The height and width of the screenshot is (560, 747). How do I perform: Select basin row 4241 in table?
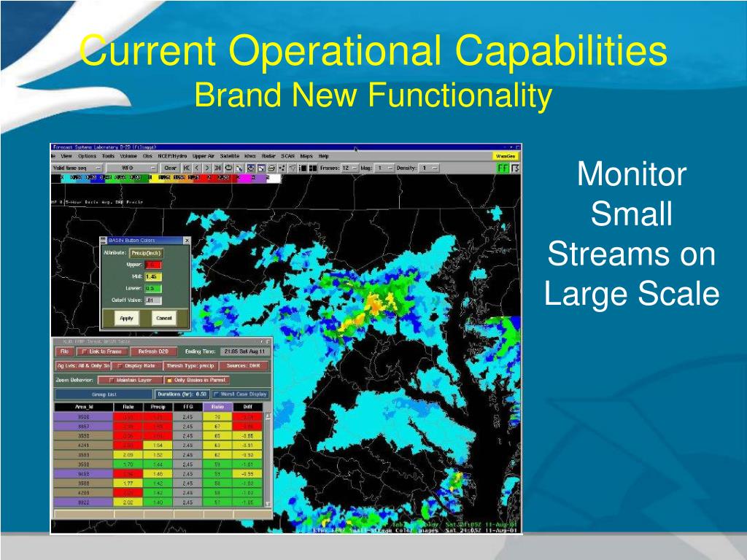(x=158, y=446)
